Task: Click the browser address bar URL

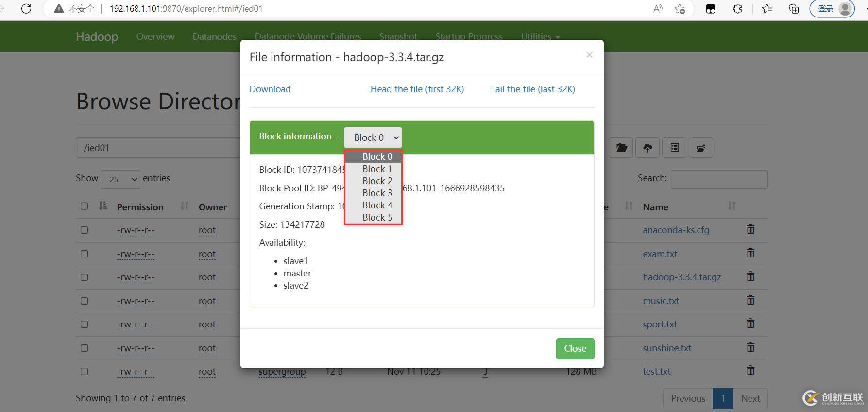Action: click(x=186, y=9)
